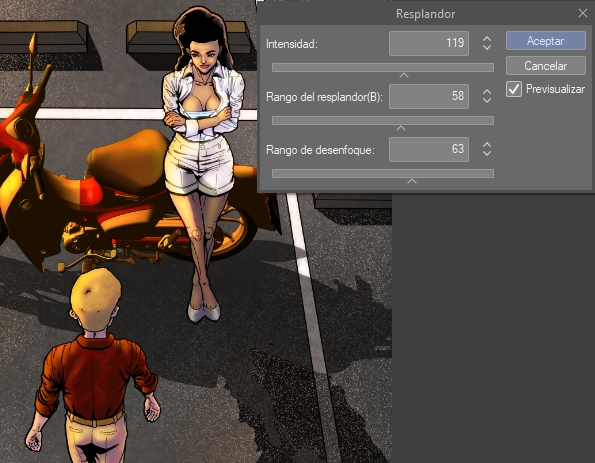Select the Rango del resplandor(B) field showing 58
The image size is (595, 463).
(x=429, y=96)
